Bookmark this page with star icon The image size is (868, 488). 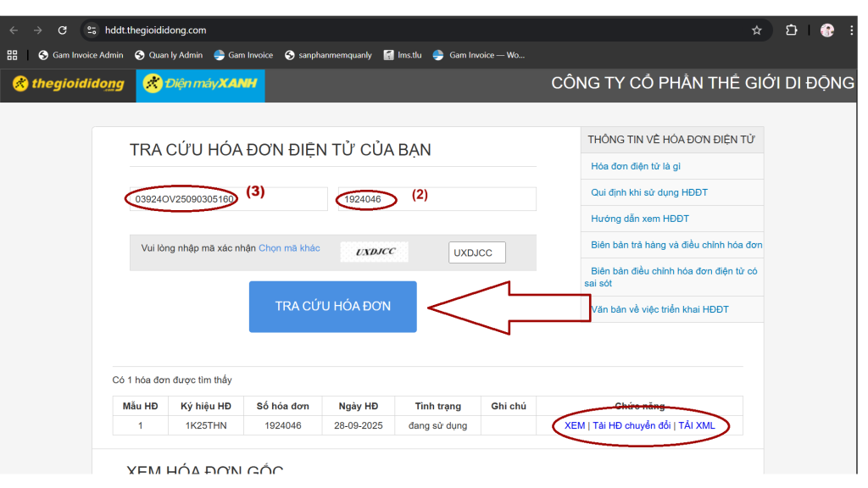756,30
